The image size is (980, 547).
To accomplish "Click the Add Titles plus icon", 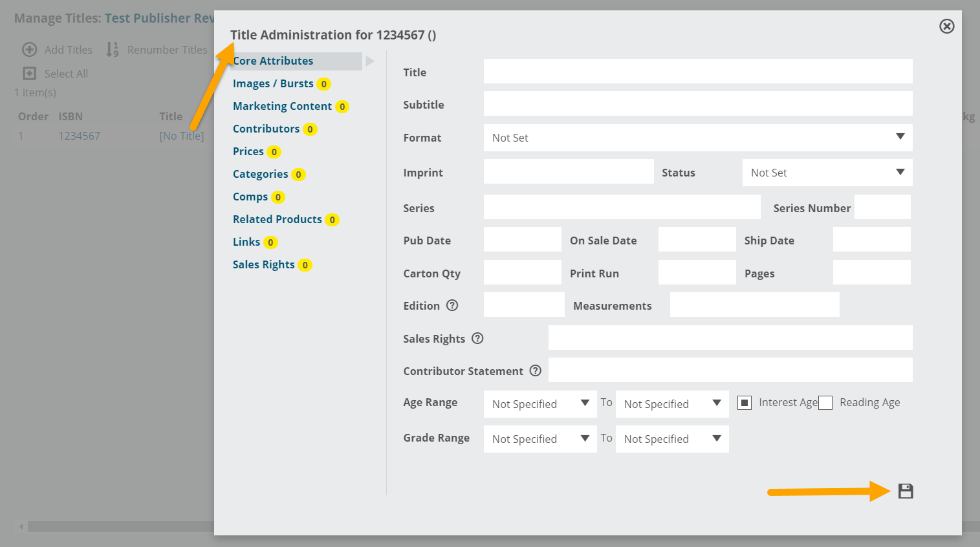I will 30,50.
